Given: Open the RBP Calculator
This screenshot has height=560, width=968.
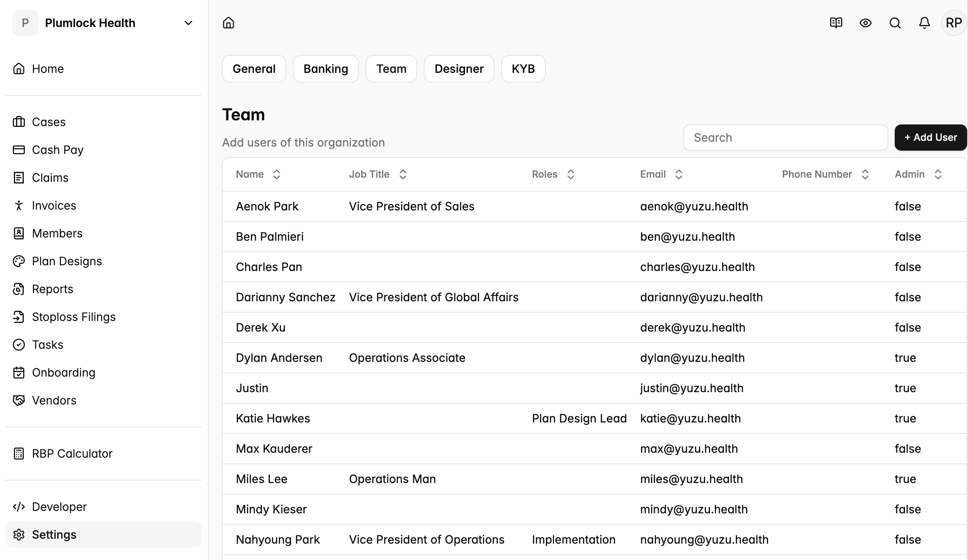Looking at the screenshot, I should coord(72,454).
